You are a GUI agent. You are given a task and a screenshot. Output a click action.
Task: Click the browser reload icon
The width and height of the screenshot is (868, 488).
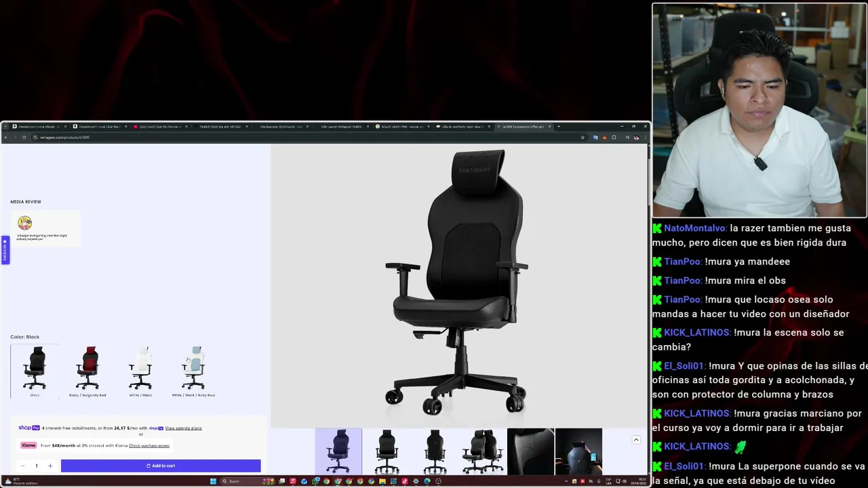click(x=24, y=138)
